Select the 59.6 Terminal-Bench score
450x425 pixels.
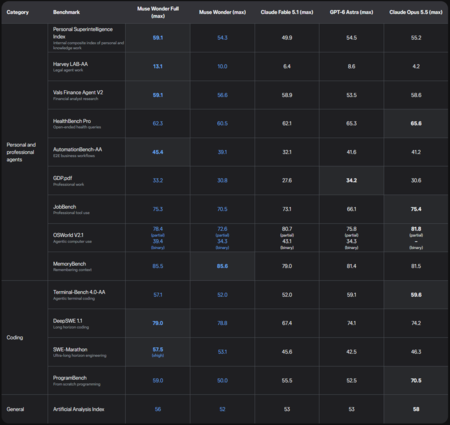[416, 295]
